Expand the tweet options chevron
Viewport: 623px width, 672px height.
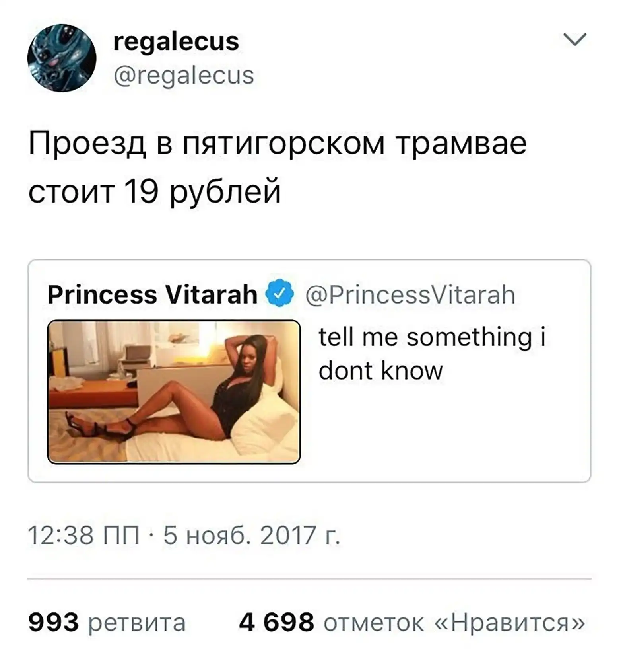575,39
